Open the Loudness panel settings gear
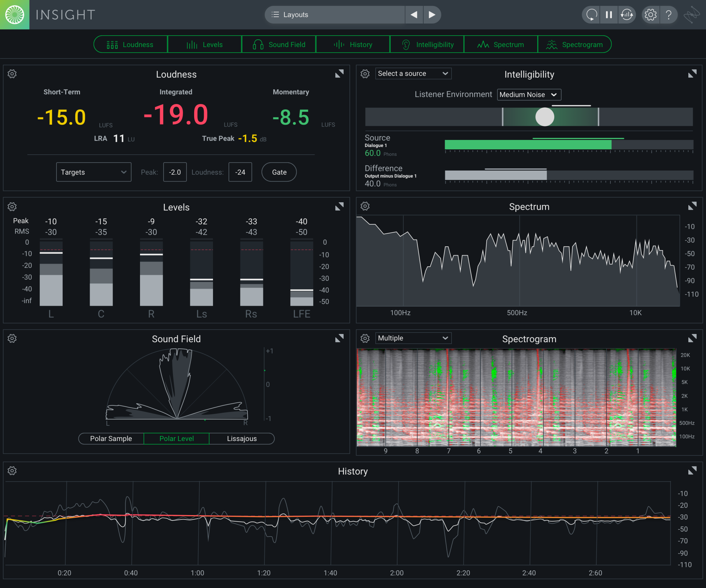Screen dimensions: 706x588 click(12, 74)
